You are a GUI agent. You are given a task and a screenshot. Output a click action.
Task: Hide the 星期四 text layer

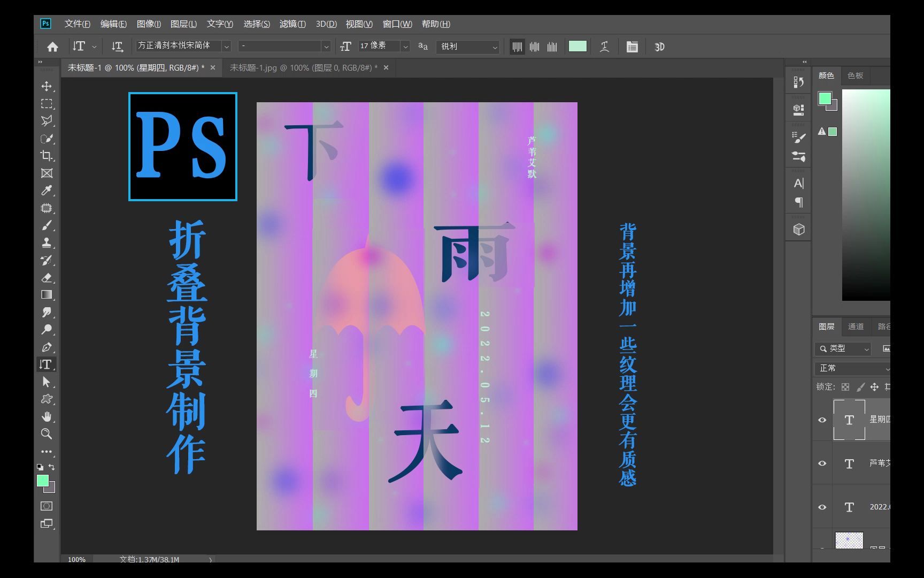pos(822,420)
